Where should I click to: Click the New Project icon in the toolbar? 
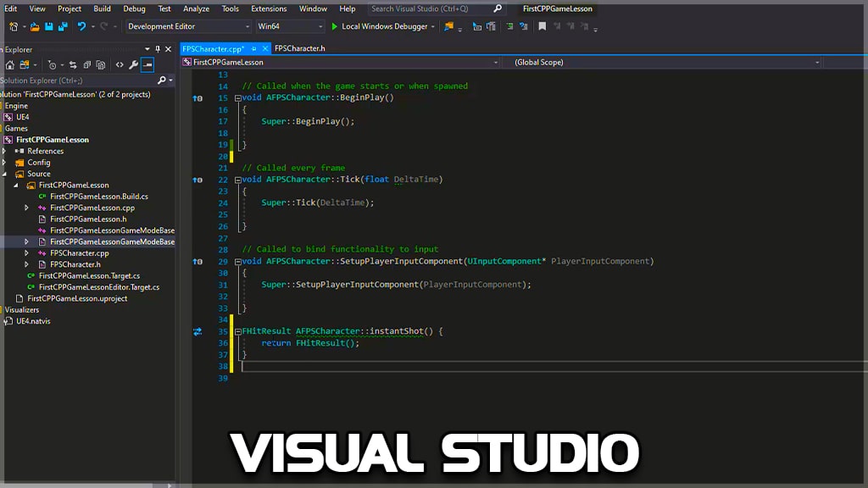pyautogui.click(x=14, y=26)
